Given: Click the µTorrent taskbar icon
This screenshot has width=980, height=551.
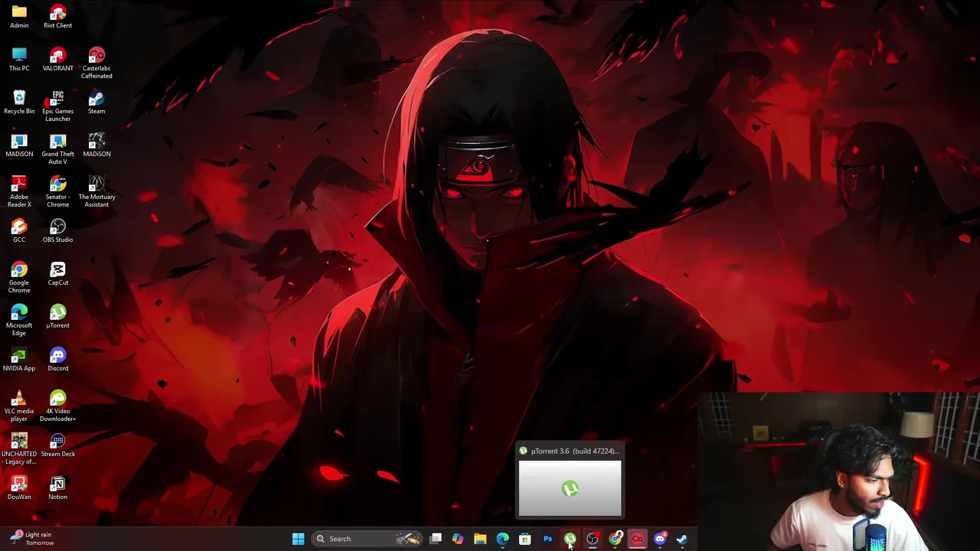Looking at the screenshot, I should tap(570, 539).
